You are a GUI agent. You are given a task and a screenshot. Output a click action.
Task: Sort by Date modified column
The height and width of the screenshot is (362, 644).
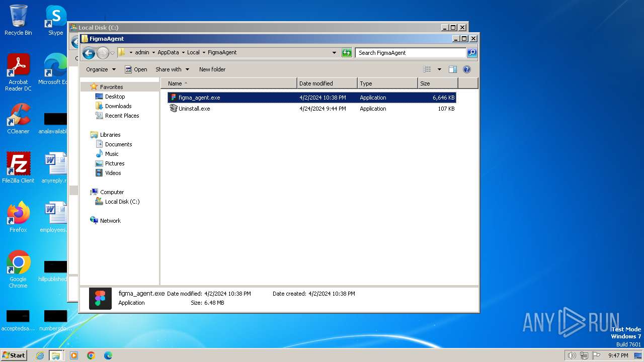(x=327, y=83)
